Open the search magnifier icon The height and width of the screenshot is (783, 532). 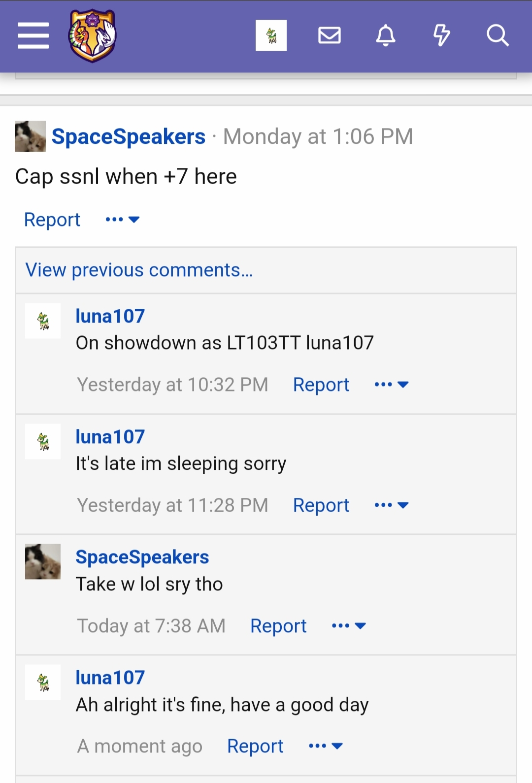click(x=498, y=35)
